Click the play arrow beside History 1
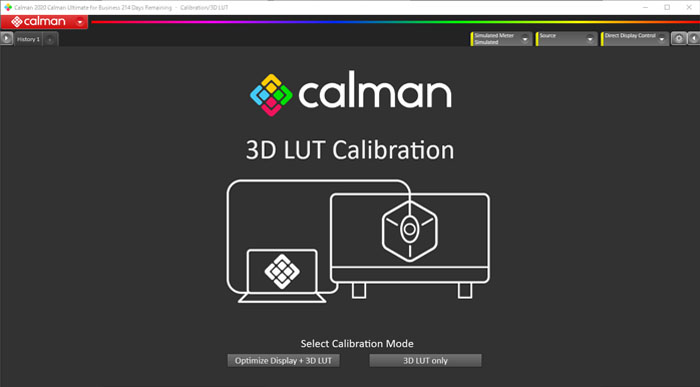 coord(6,39)
